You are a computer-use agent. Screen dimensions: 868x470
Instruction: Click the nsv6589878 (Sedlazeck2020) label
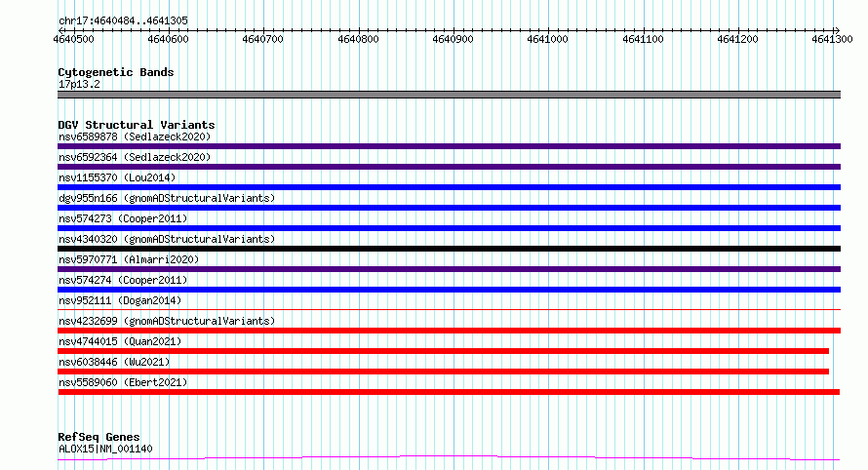click(135, 137)
